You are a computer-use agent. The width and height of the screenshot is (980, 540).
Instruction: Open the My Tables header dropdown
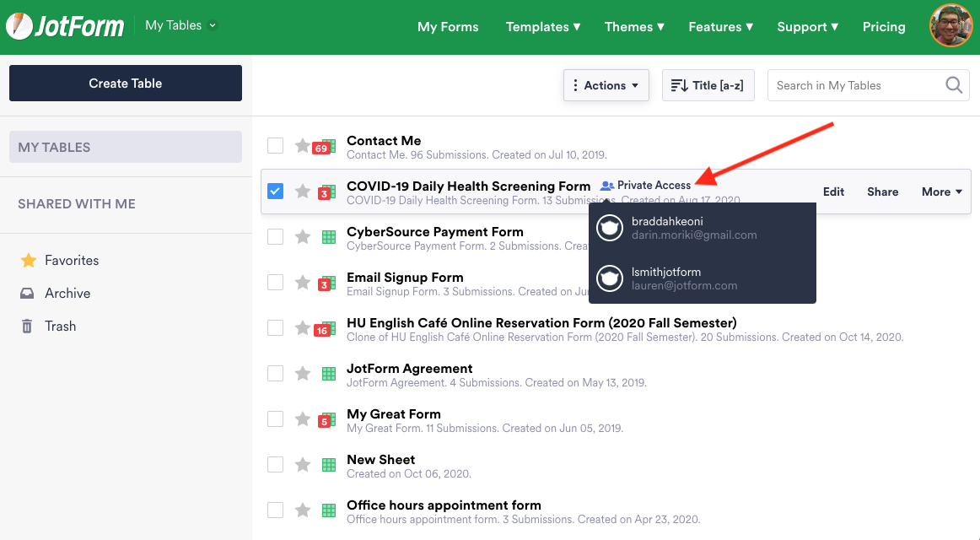(x=180, y=25)
